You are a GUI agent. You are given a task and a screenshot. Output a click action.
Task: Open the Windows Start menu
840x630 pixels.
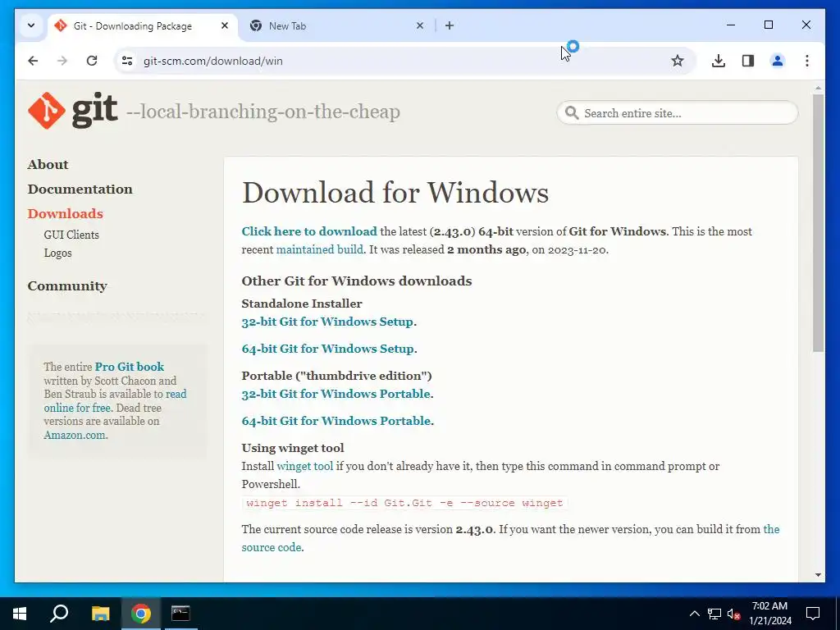click(20, 614)
